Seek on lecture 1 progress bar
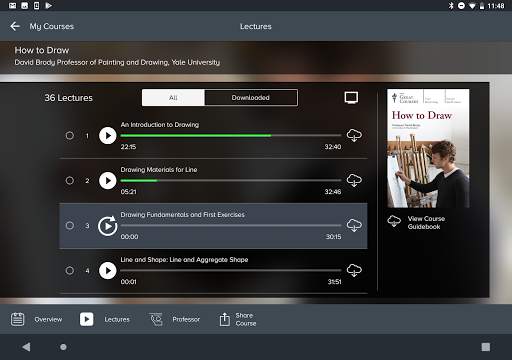This screenshot has width=512, height=360. pos(231,136)
